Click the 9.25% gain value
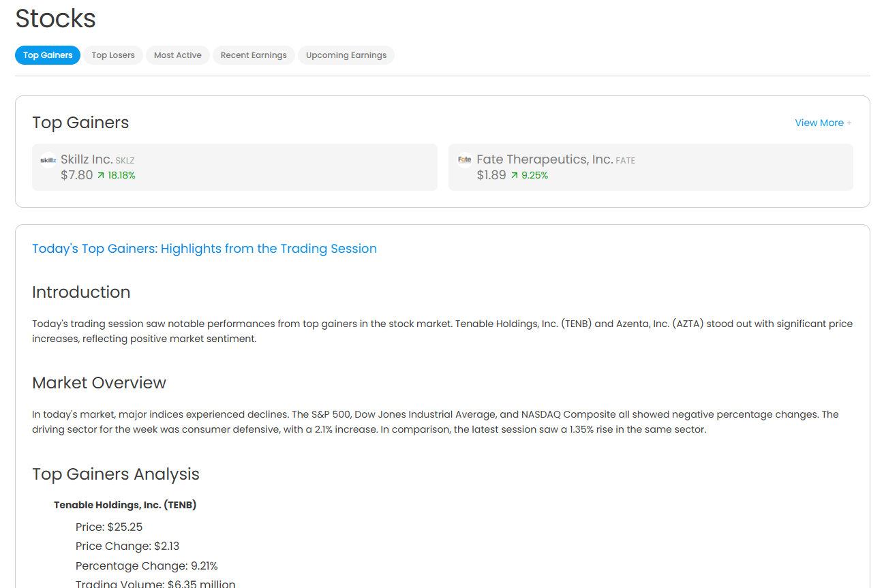 click(x=535, y=176)
